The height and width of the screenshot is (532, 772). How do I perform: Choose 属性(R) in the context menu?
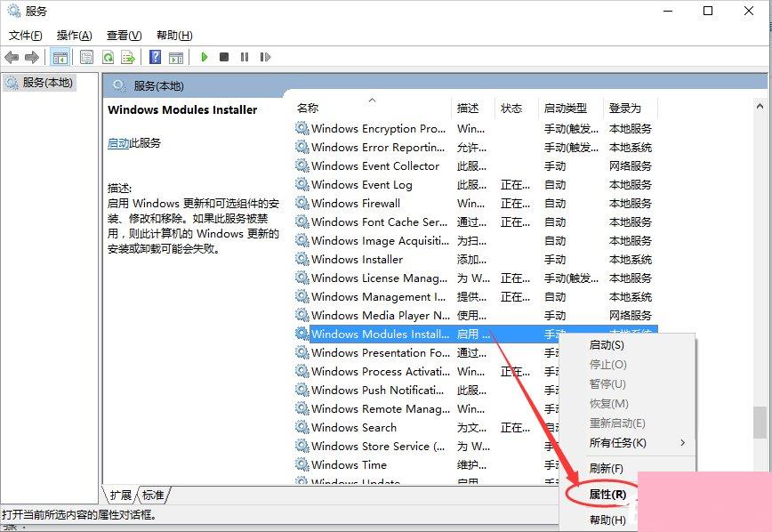coord(607,495)
